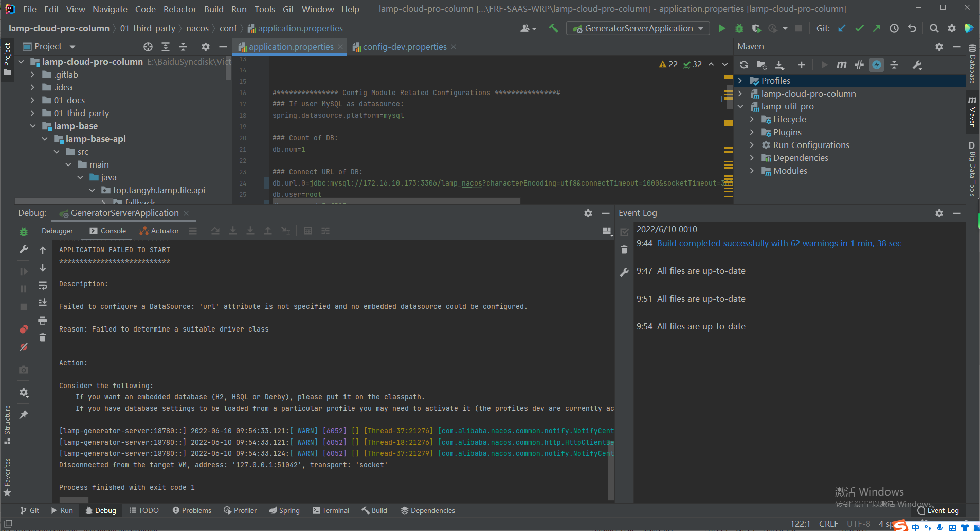This screenshot has height=531, width=980.
Task: Open Search Everywhere magnifier icon
Action: [934, 28]
